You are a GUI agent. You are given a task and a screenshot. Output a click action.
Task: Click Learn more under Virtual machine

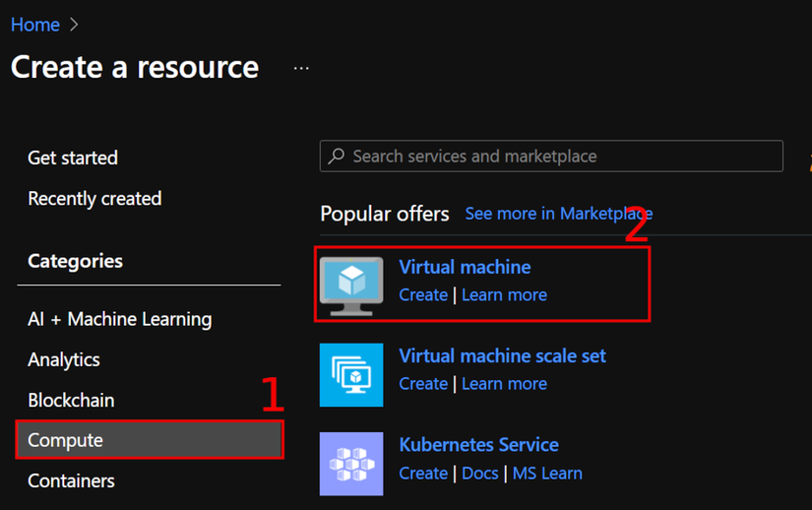click(504, 294)
